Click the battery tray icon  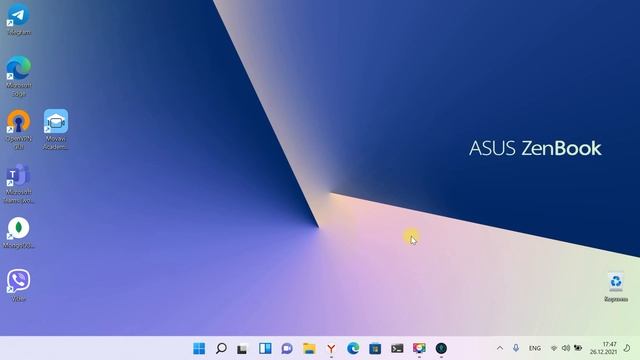pyautogui.click(x=578, y=348)
